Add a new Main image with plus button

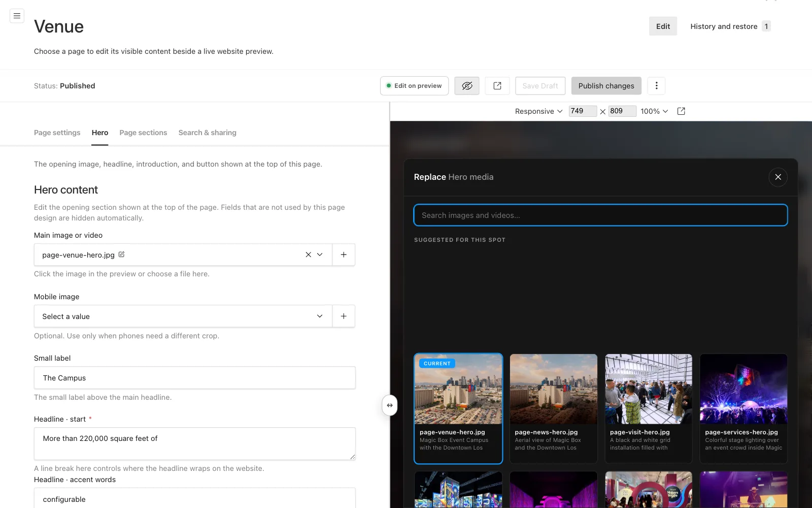coord(344,255)
